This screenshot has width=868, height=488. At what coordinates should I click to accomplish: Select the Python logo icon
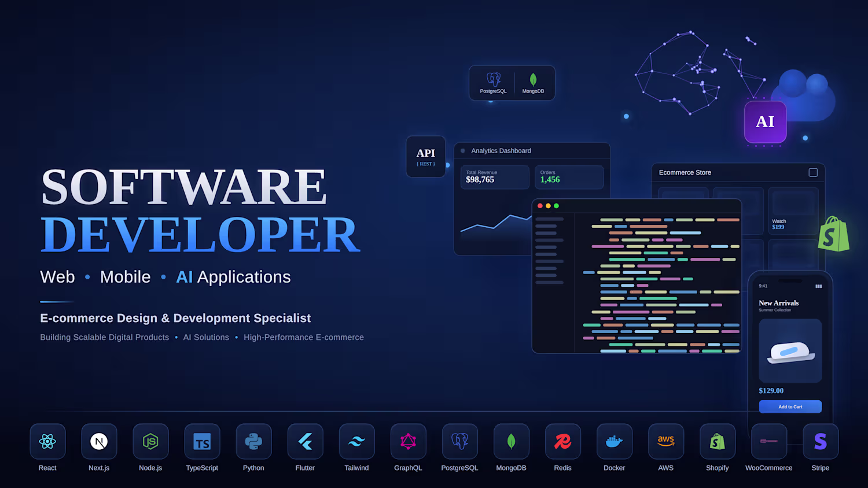click(253, 442)
